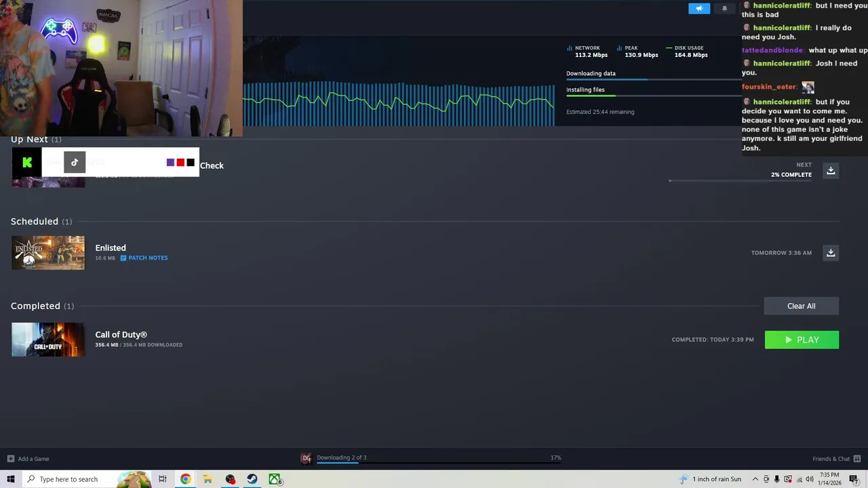Click the Friends & Chat icon
Screen dimensions: 868x488
pos(857,459)
